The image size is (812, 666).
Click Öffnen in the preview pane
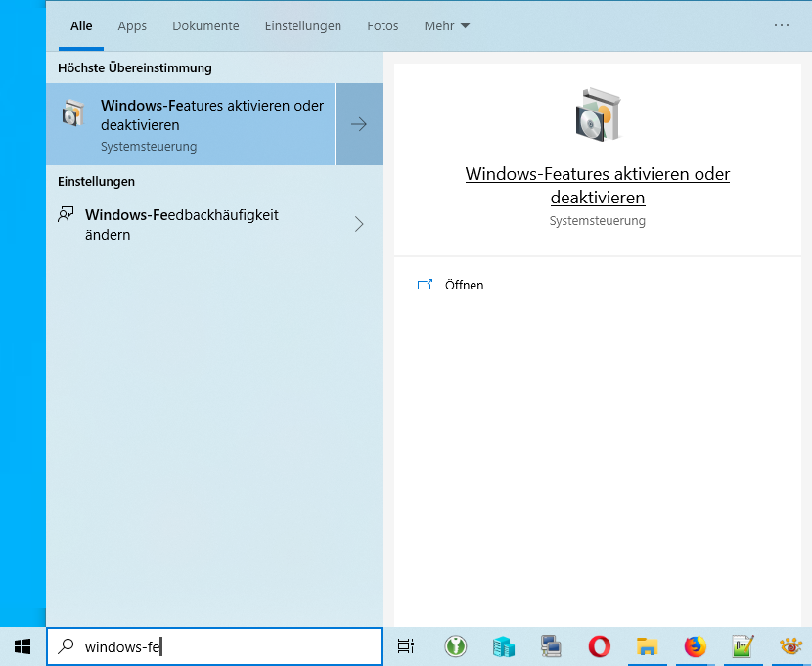[464, 286]
